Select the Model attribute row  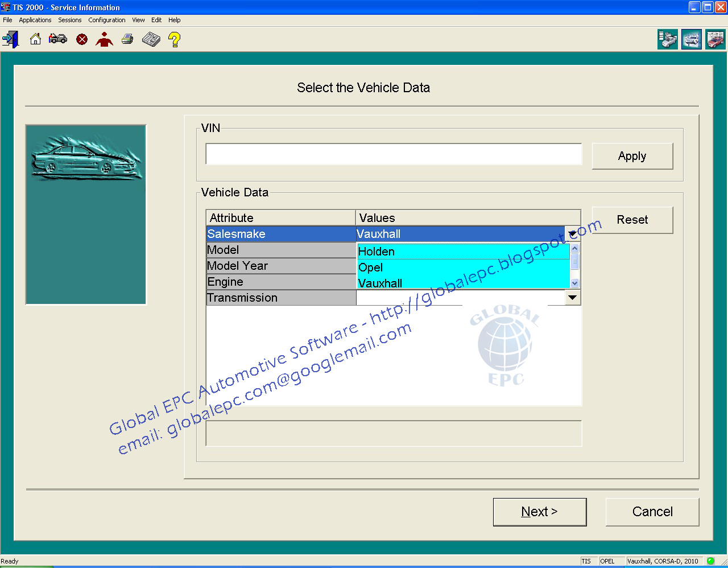[281, 250]
